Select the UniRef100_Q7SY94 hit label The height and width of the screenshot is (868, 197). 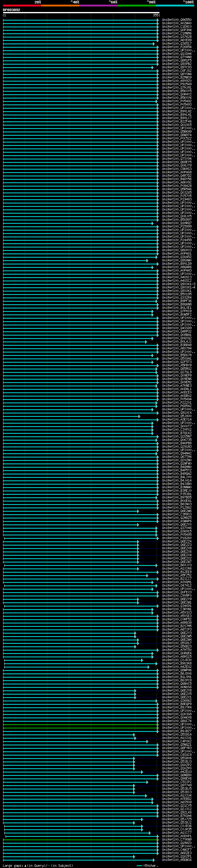[176, 159]
